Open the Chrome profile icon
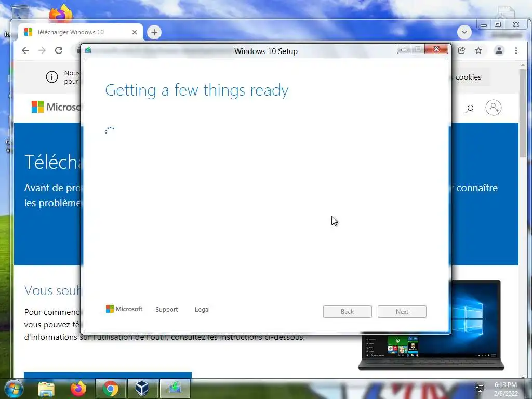Viewport: 532px width, 399px height. pyautogui.click(x=499, y=50)
